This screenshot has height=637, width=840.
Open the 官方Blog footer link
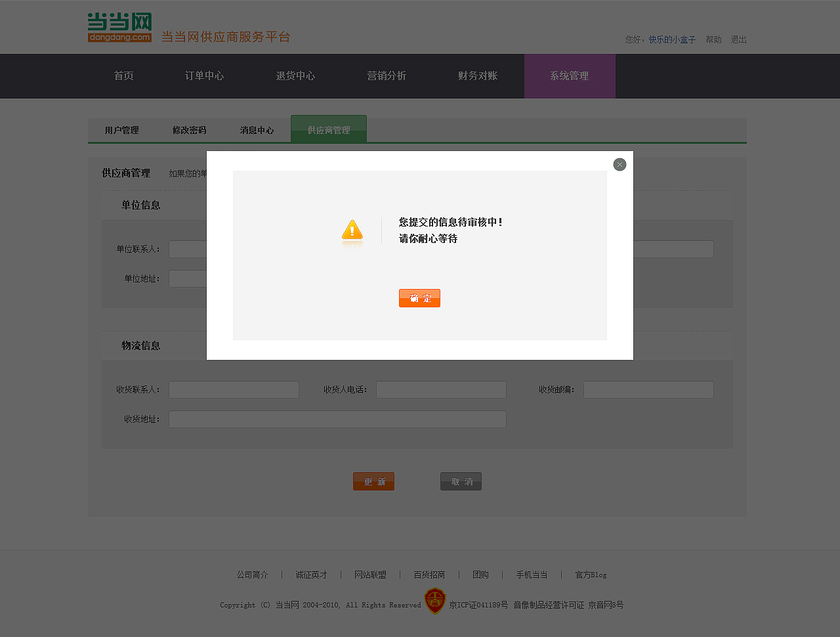[590, 575]
